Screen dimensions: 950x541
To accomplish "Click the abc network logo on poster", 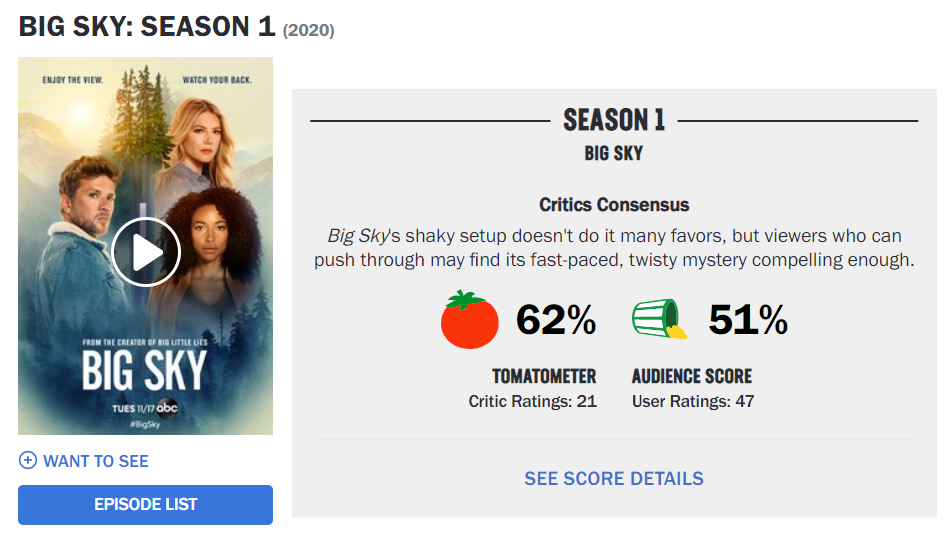I will click(168, 408).
